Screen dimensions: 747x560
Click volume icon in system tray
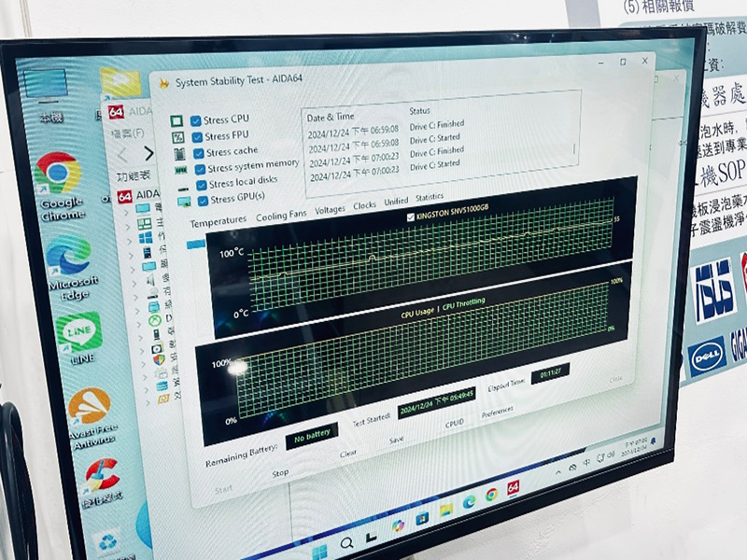coord(610,455)
